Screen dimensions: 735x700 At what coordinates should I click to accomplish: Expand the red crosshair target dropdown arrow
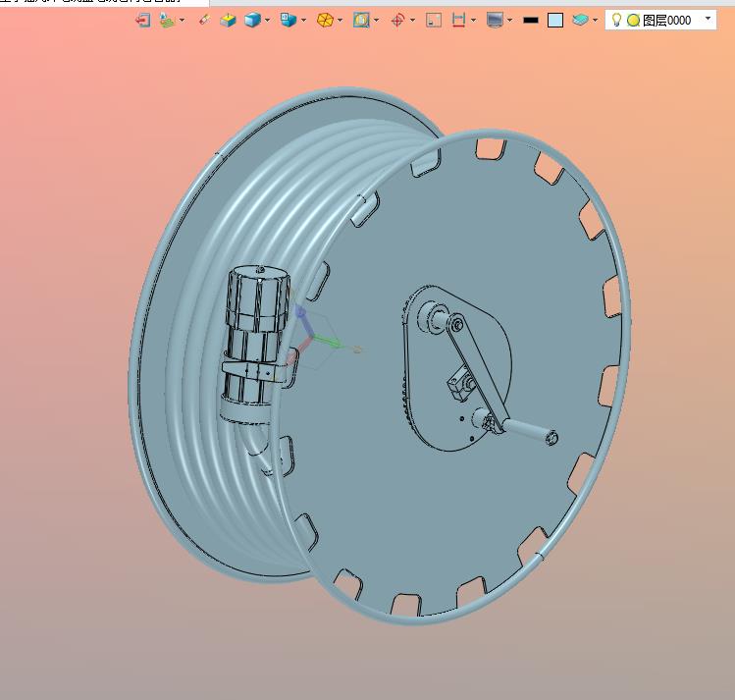point(412,21)
